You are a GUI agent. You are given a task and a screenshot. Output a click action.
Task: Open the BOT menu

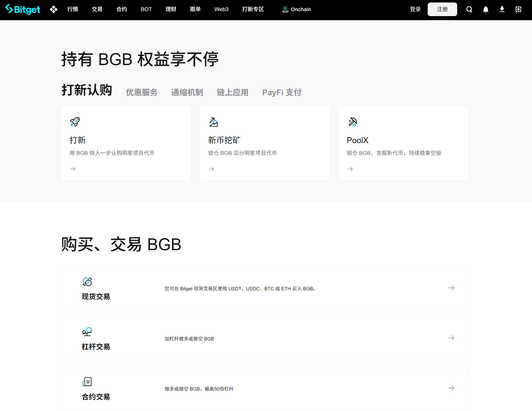146,9
